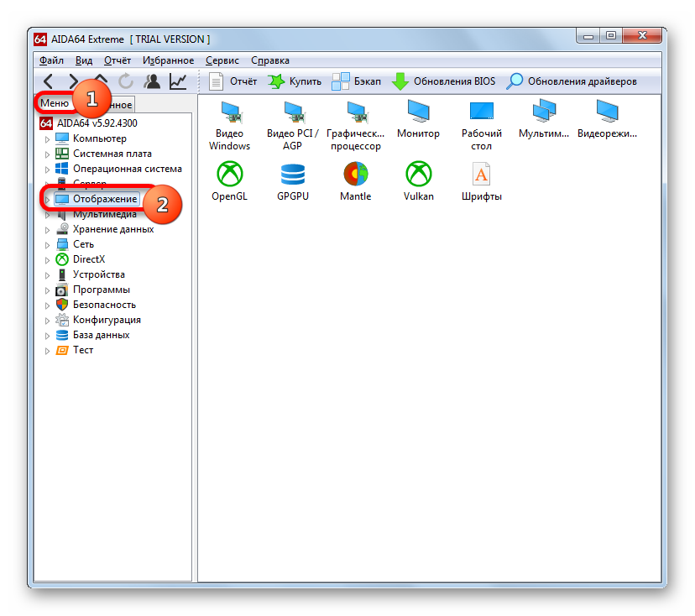Expand the Операционная система tree node
695x616 pixels.
click(48, 170)
